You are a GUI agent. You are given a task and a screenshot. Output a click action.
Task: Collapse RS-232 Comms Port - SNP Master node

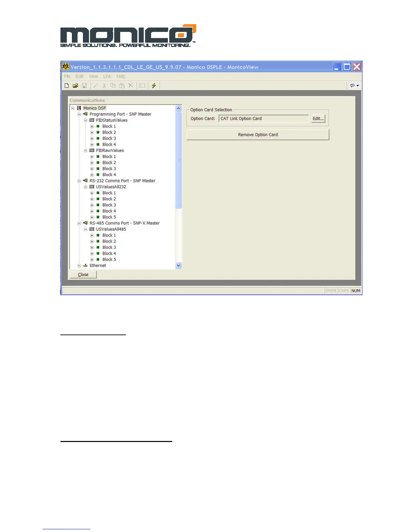point(79,181)
